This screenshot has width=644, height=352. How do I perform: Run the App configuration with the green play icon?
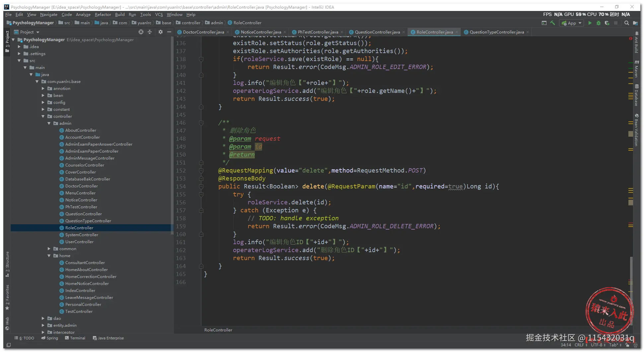590,23
